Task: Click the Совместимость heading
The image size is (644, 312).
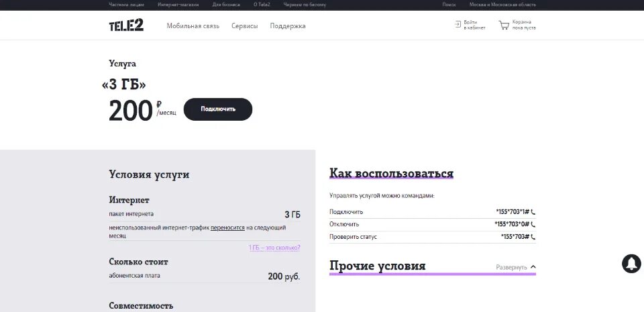Action: (141, 306)
